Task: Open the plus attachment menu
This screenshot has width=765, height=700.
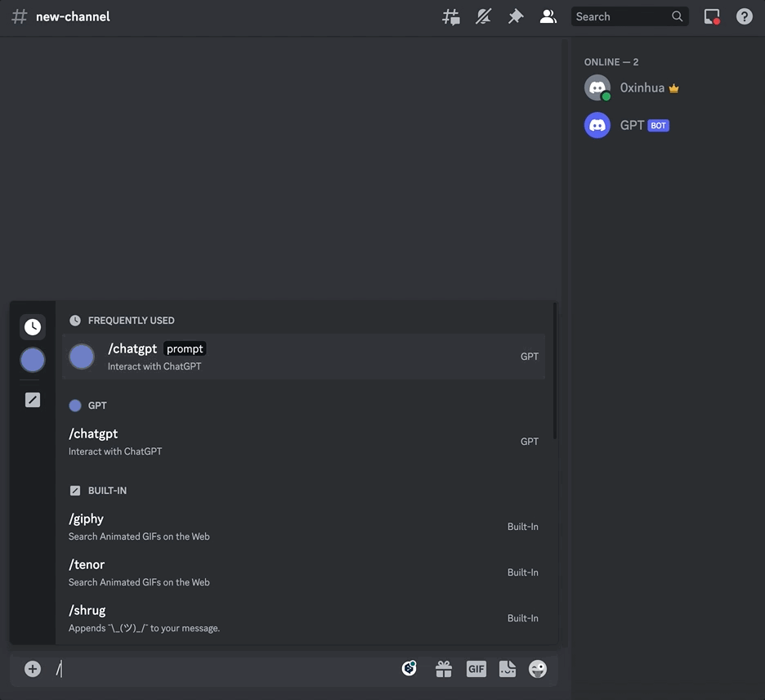Action: tap(33, 669)
